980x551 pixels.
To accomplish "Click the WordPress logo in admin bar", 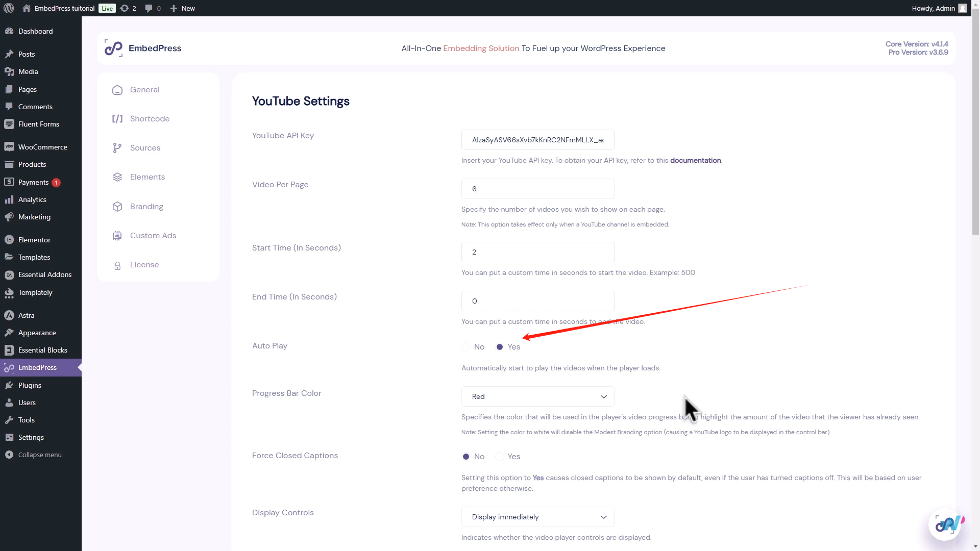I will click(x=9, y=8).
